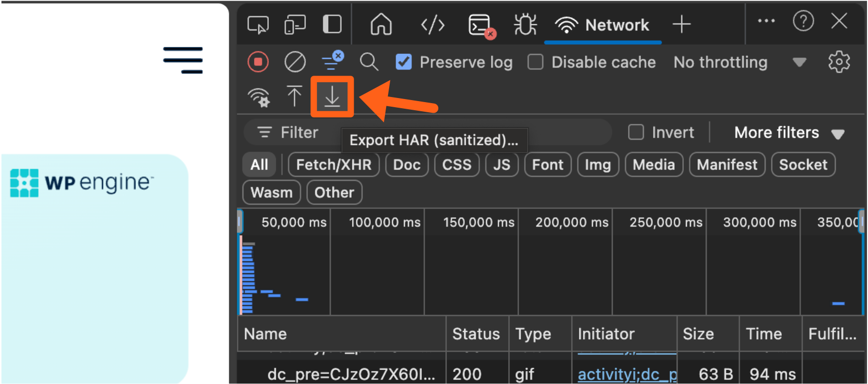868x384 pixels.
Task: Open the network search magnifier
Action: pos(369,62)
